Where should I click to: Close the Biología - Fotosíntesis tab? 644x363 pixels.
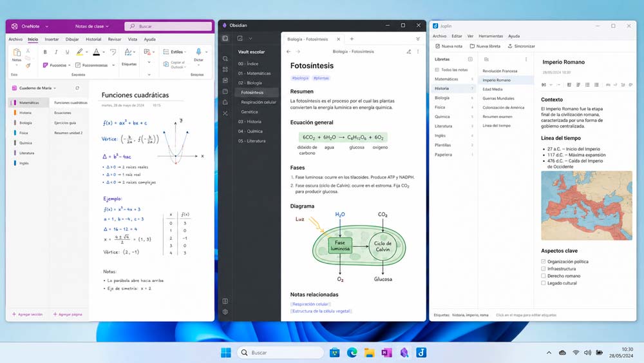(339, 39)
